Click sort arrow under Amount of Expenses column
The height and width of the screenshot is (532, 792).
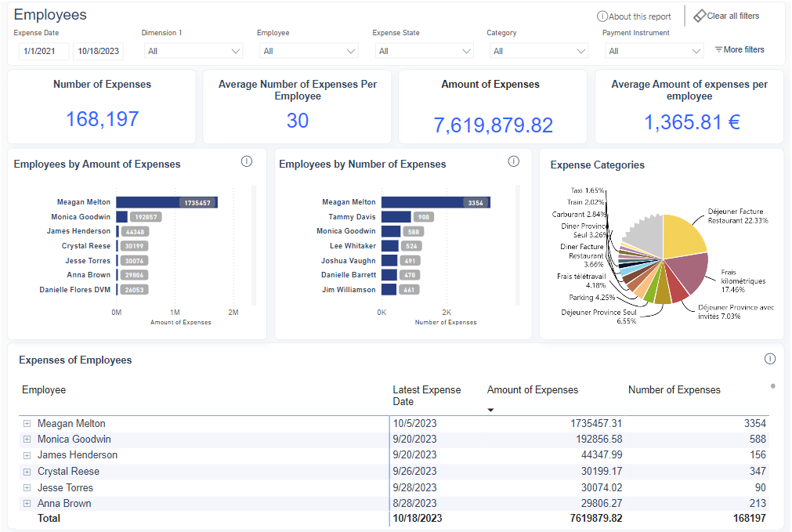[x=491, y=410]
